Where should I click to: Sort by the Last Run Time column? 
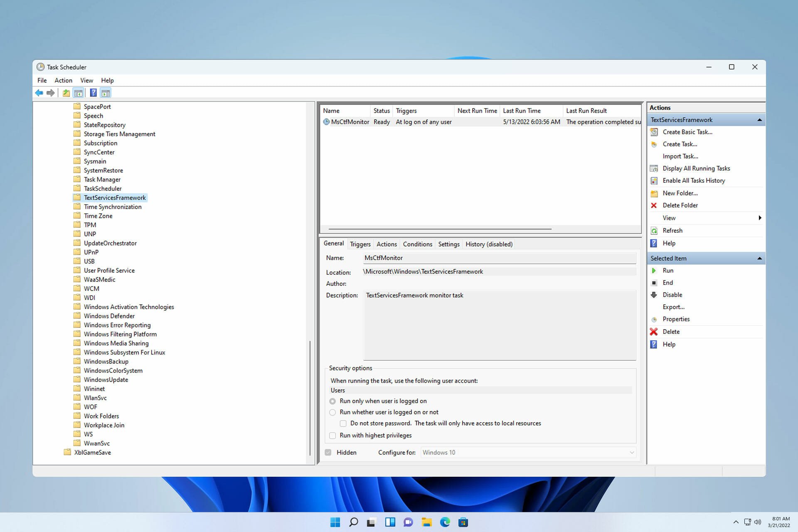point(531,111)
